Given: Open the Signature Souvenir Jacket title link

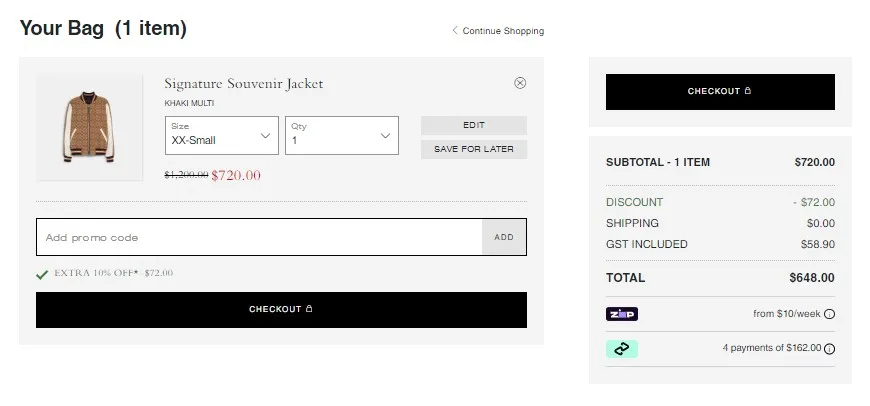Looking at the screenshot, I should pos(243,84).
